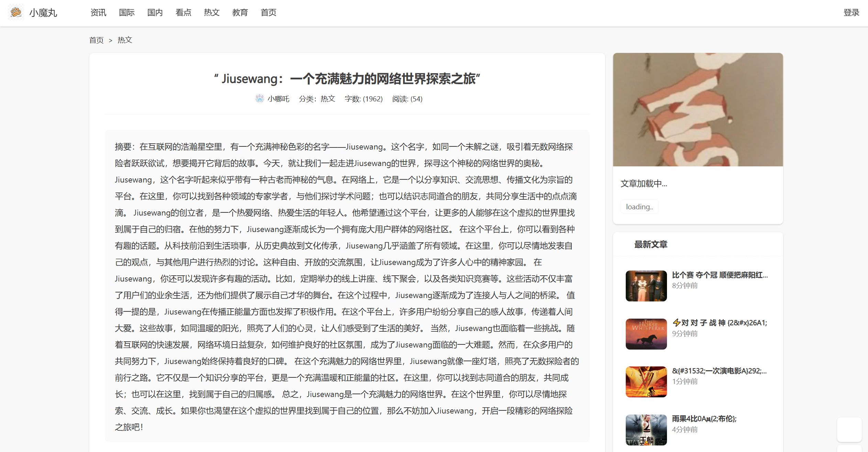Image resolution: width=868 pixels, height=452 pixels.
Task: Open thumbnail for 比个赛 夺个冠 article
Action: pyautogui.click(x=646, y=286)
